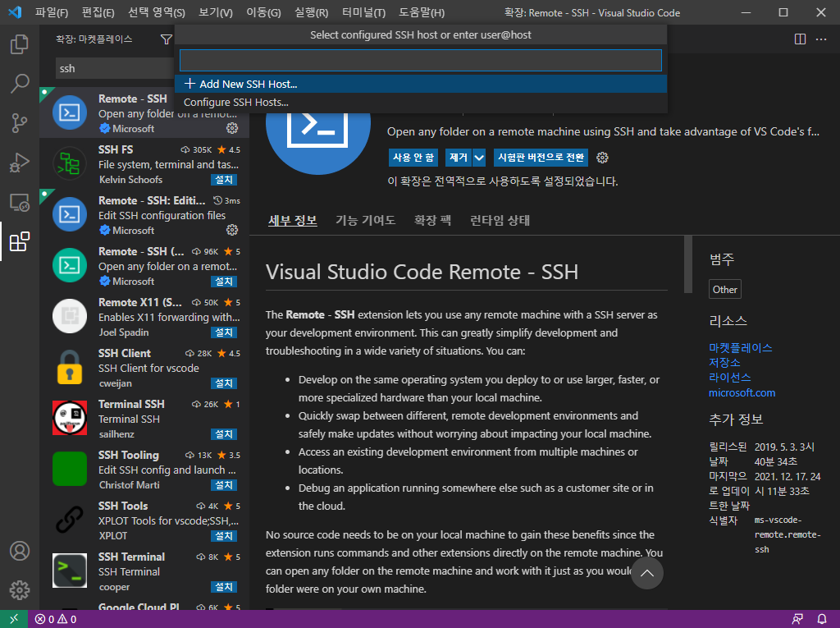Expand the 제거 (uninstall) dropdown arrow
This screenshot has height=628, width=840.
tap(479, 158)
